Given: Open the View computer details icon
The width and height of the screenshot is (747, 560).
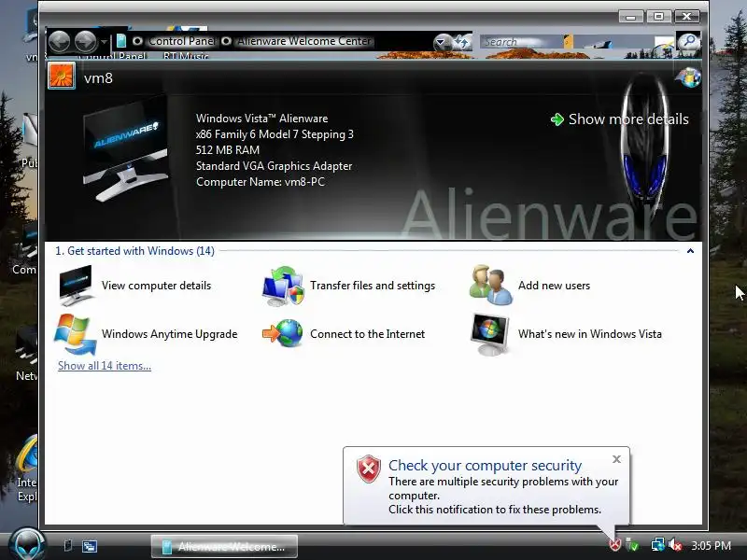Looking at the screenshot, I should 76,286.
